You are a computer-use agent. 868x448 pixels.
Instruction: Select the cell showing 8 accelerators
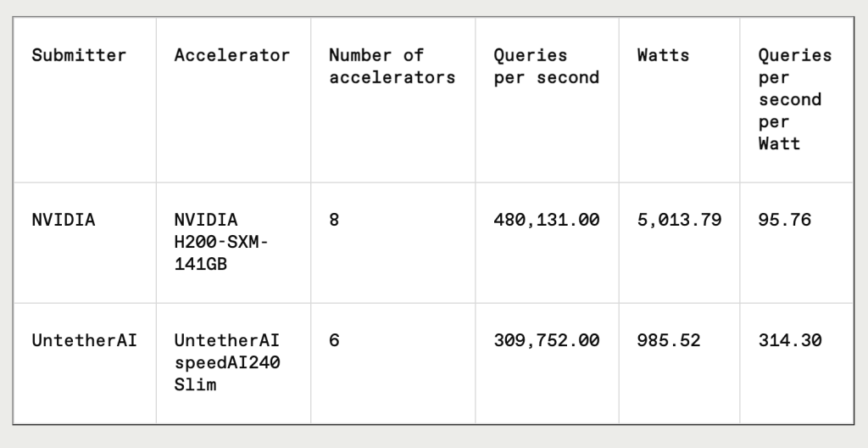click(334, 220)
